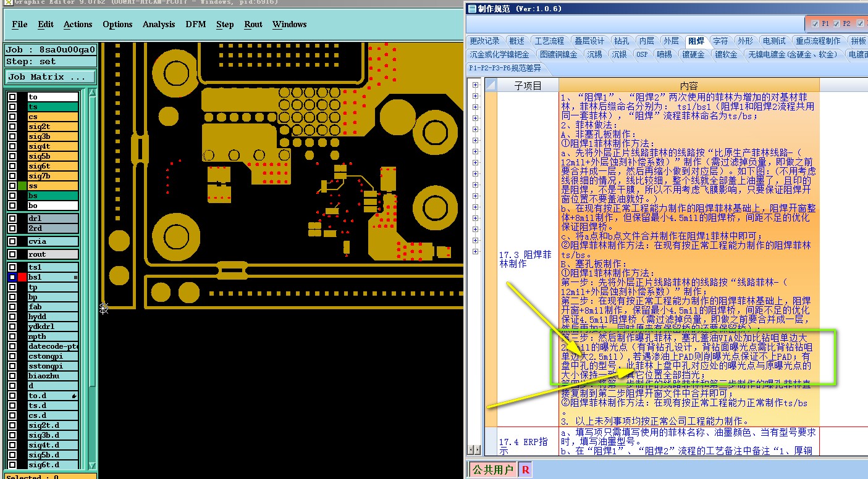Open the Edit menu
The width and height of the screenshot is (868, 479).
pyautogui.click(x=46, y=25)
